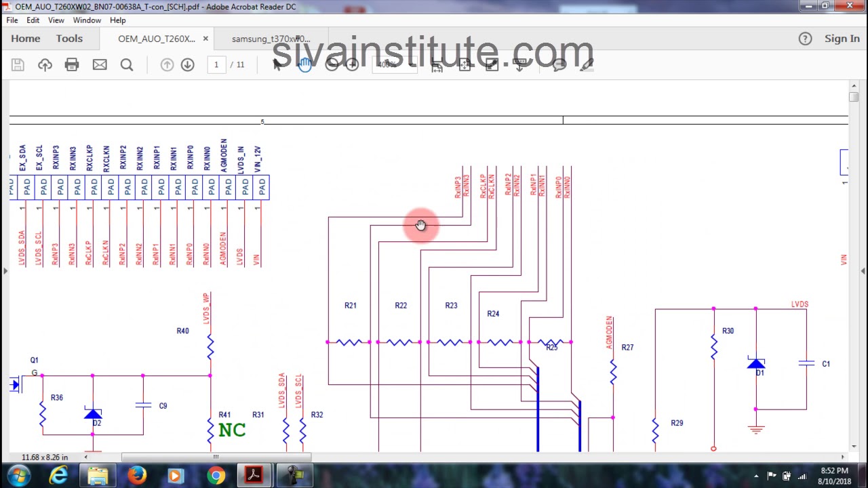The height and width of the screenshot is (488, 868).
Task: Activate the Hand pan tool
Action: [304, 64]
